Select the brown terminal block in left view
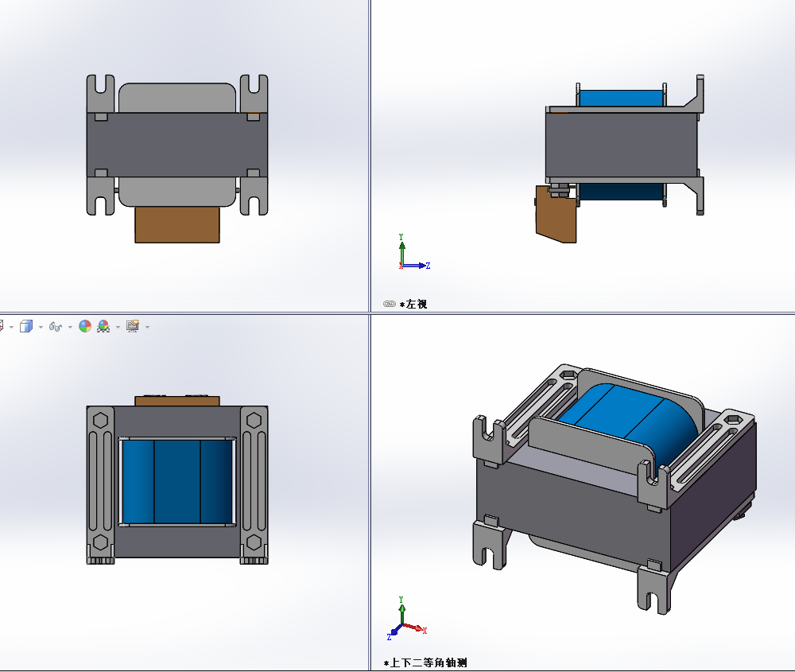The width and height of the screenshot is (795, 672). click(556, 215)
